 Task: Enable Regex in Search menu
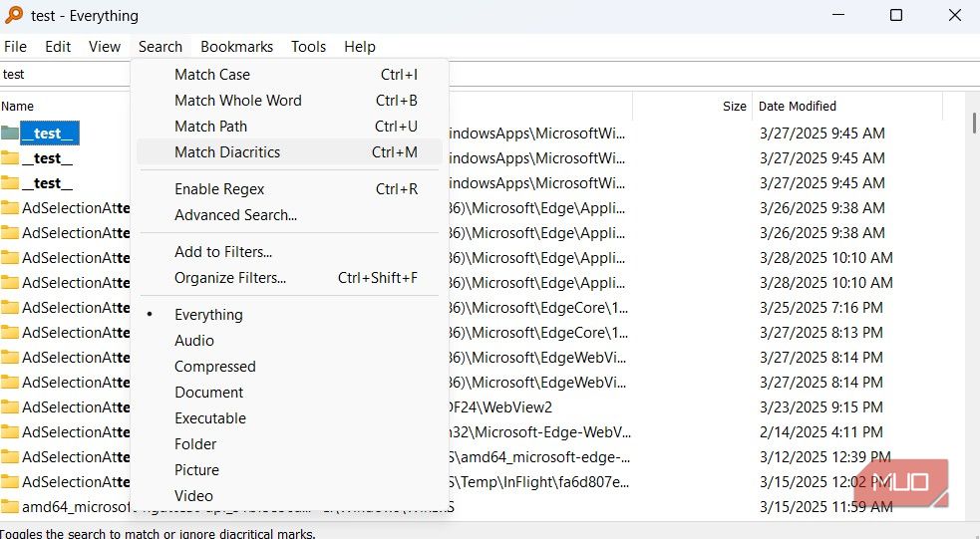(x=289, y=189)
